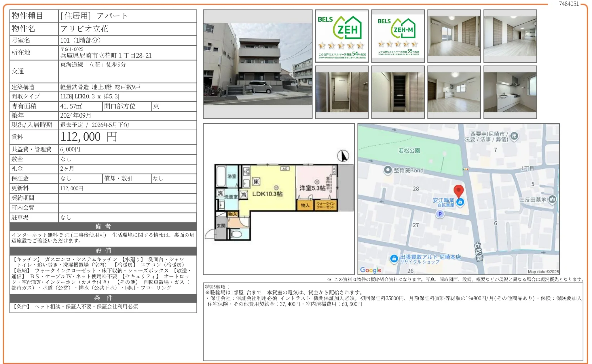Click the 設備 section header bar
The image size is (592, 364).
103,251
